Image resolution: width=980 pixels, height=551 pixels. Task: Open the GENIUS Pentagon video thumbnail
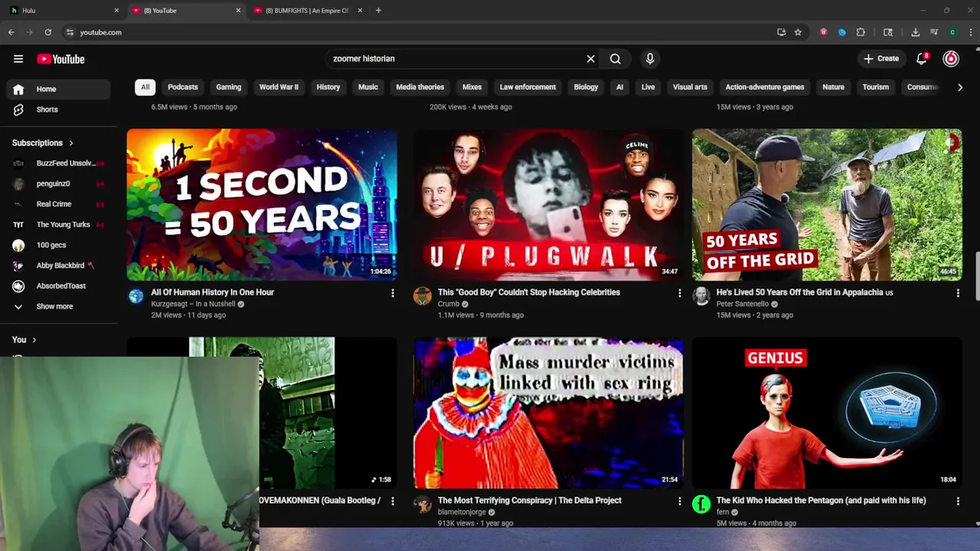pyautogui.click(x=827, y=412)
